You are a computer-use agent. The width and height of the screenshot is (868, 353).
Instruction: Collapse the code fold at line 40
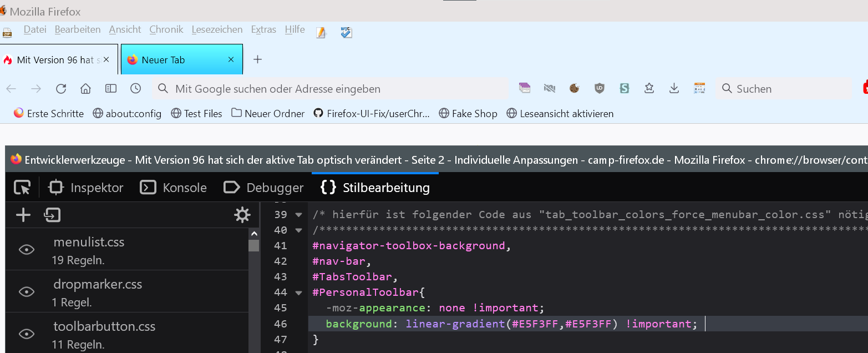tap(299, 230)
